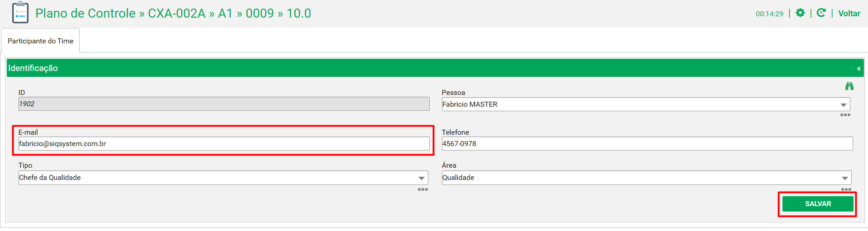Expand the Pessoa dropdown
This screenshot has height=231, width=868.
click(844, 105)
